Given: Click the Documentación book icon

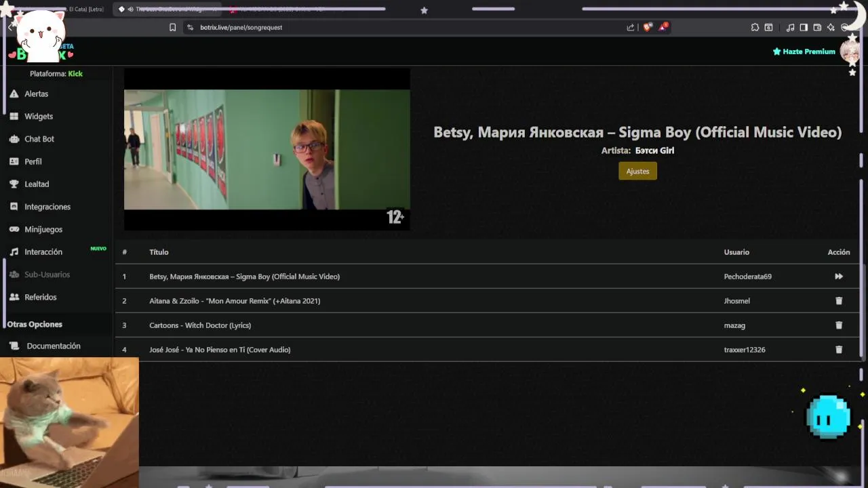Looking at the screenshot, I should pyautogui.click(x=14, y=346).
